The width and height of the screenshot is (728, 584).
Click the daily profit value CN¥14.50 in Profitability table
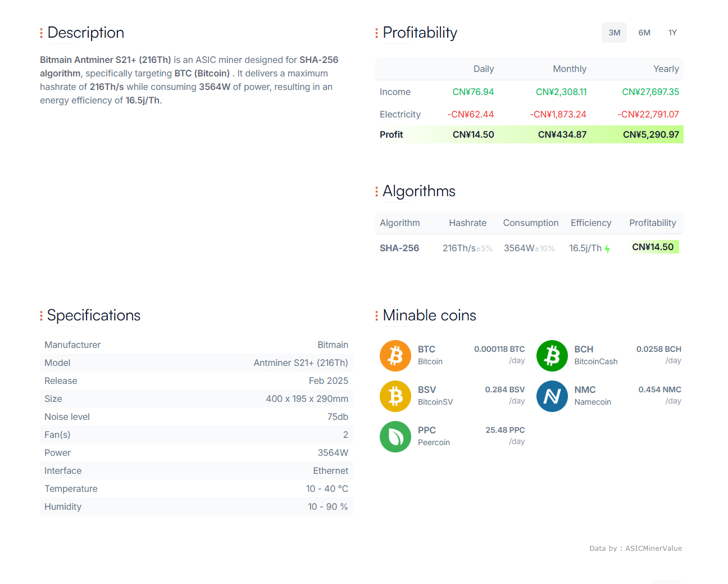(x=474, y=134)
